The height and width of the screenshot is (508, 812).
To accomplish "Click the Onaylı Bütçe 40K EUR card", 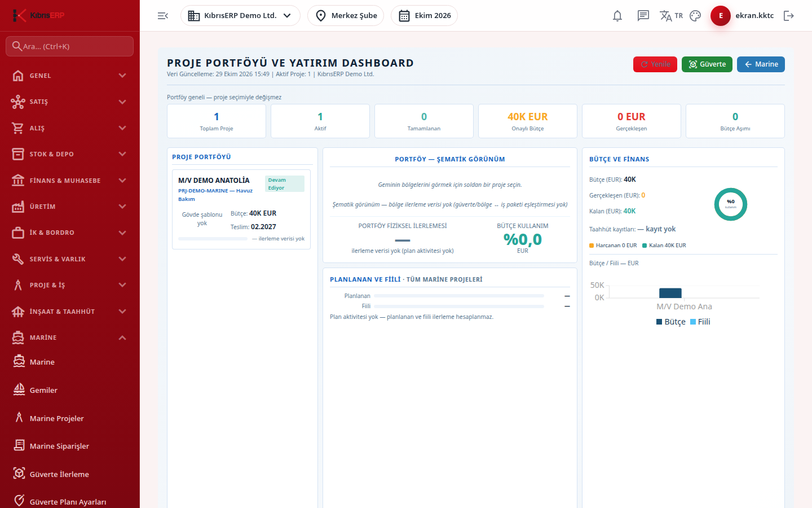I will coord(528,121).
